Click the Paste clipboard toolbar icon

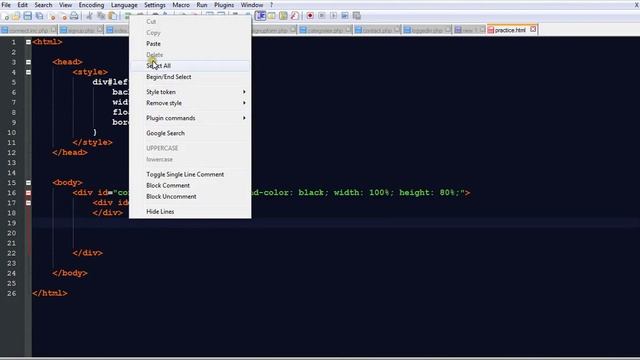(112, 16)
